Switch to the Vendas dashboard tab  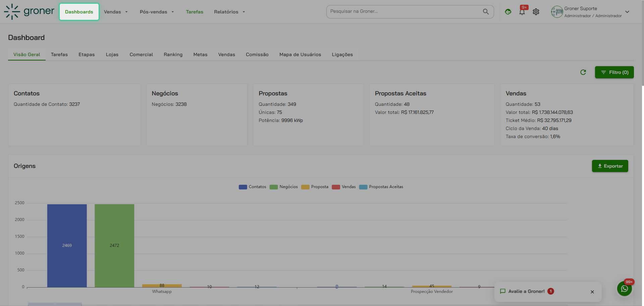click(227, 54)
